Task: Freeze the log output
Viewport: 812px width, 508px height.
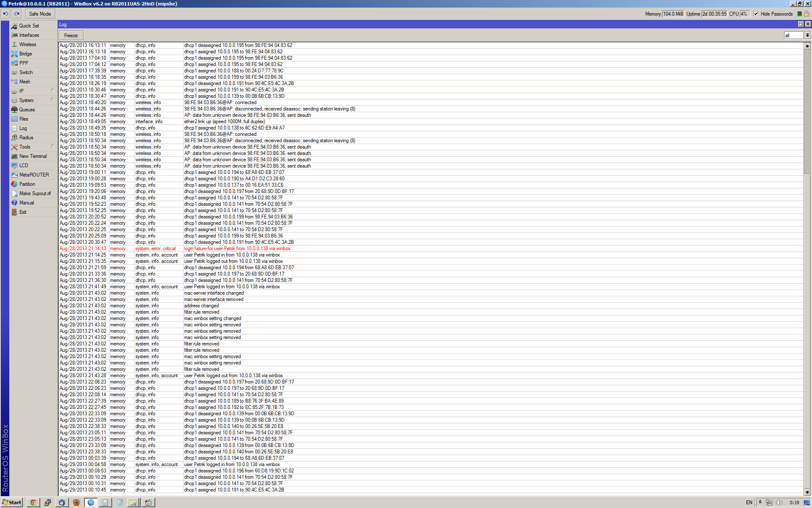Action: 71,36
